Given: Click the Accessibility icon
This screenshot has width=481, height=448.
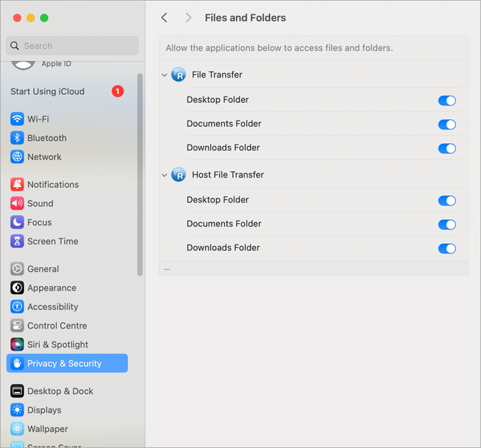Looking at the screenshot, I should tap(17, 306).
